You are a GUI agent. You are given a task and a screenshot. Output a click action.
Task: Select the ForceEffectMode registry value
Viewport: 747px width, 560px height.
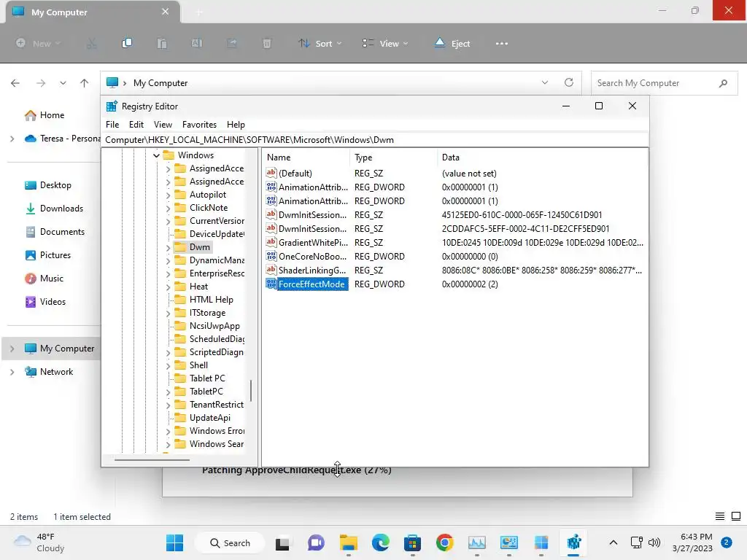[311, 284]
